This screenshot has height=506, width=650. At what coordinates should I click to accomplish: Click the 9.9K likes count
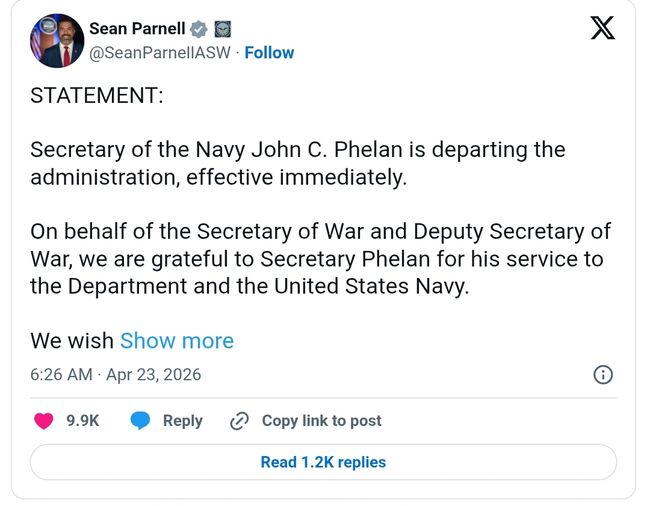(x=83, y=421)
